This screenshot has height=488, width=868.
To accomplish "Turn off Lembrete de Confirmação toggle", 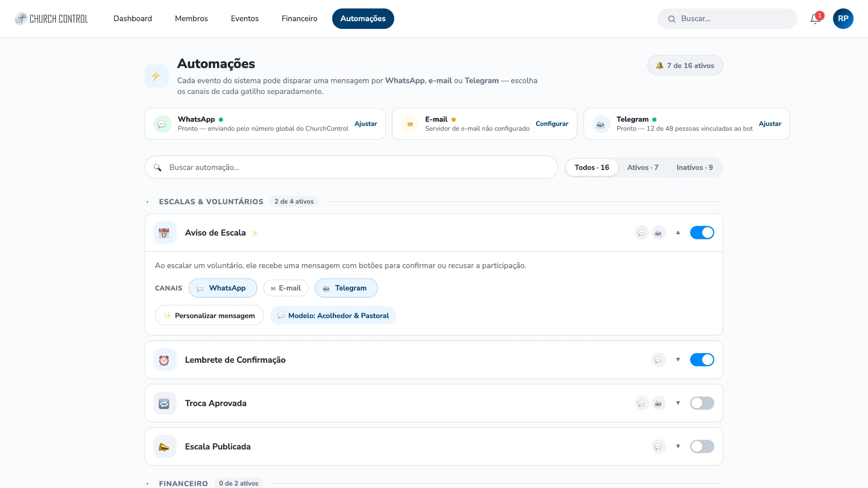I will click(x=702, y=360).
